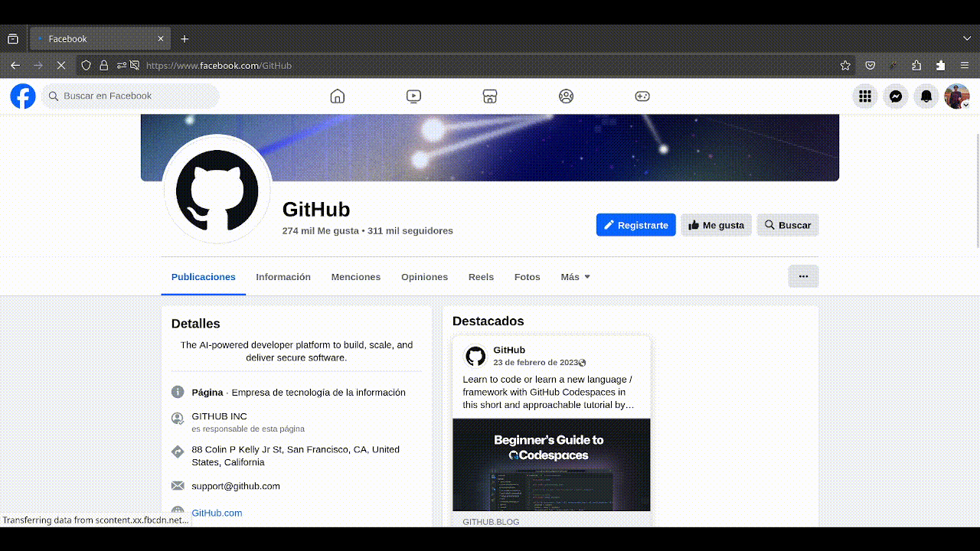Open the Video section icon
Viewport: 980px width, 551px height.
[x=413, y=96]
